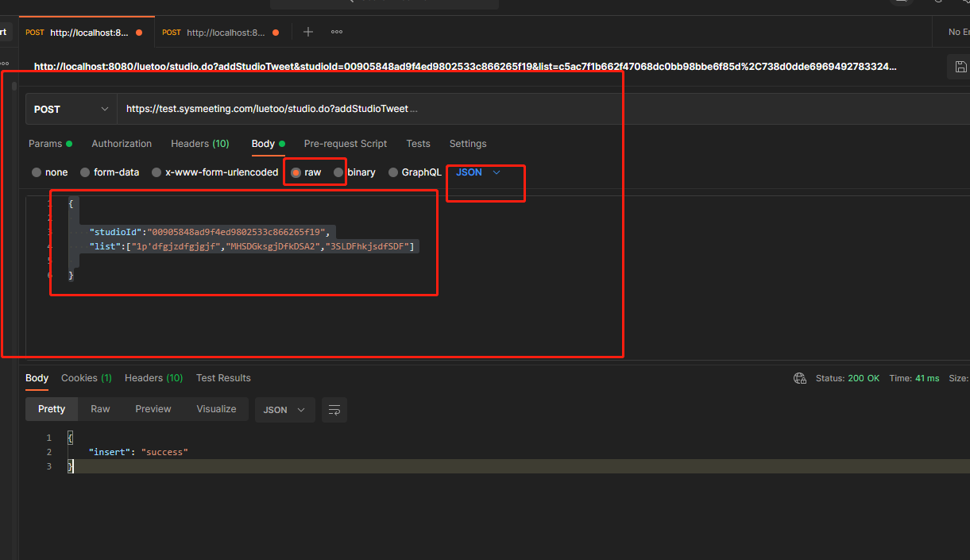
Task: Open the raw body JSON format dropdown
Action: (478, 172)
